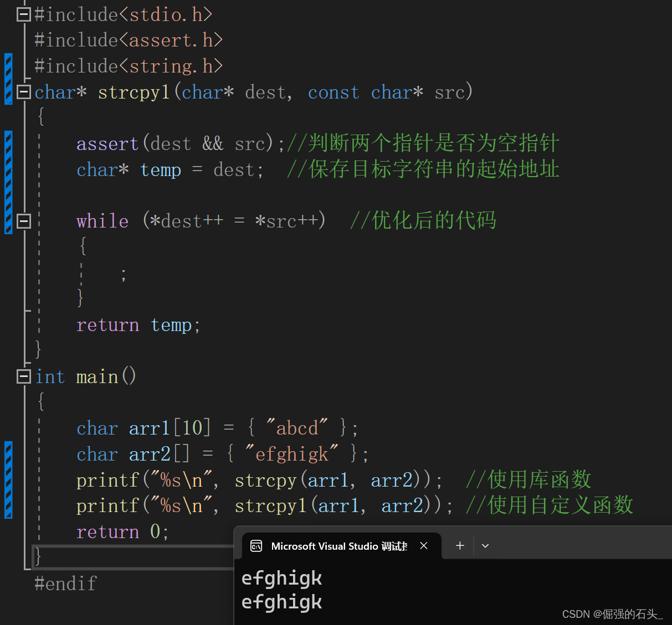672x625 pixels.
Task: Click the first efghigk console output line
Action: (x=282, y=578)
